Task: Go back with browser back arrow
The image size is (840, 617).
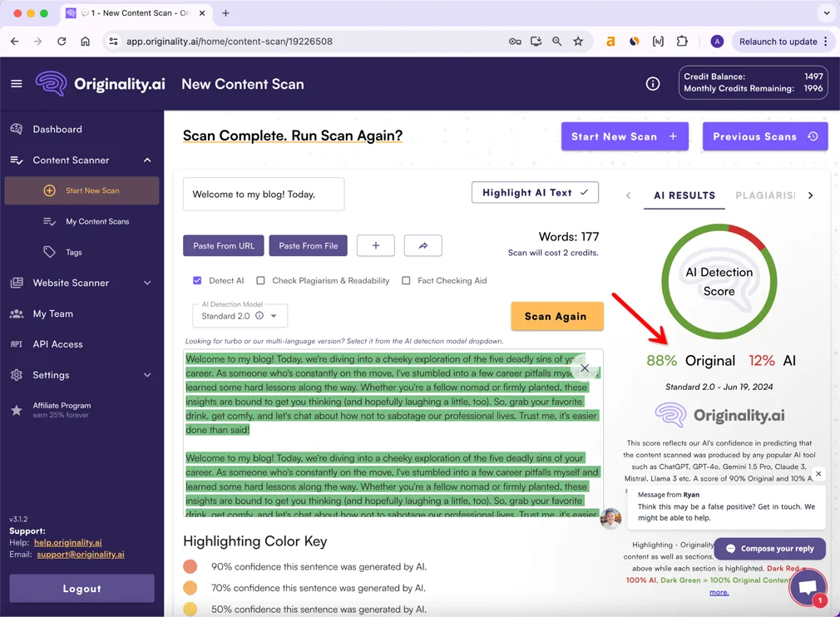Action: pos(14,42)
